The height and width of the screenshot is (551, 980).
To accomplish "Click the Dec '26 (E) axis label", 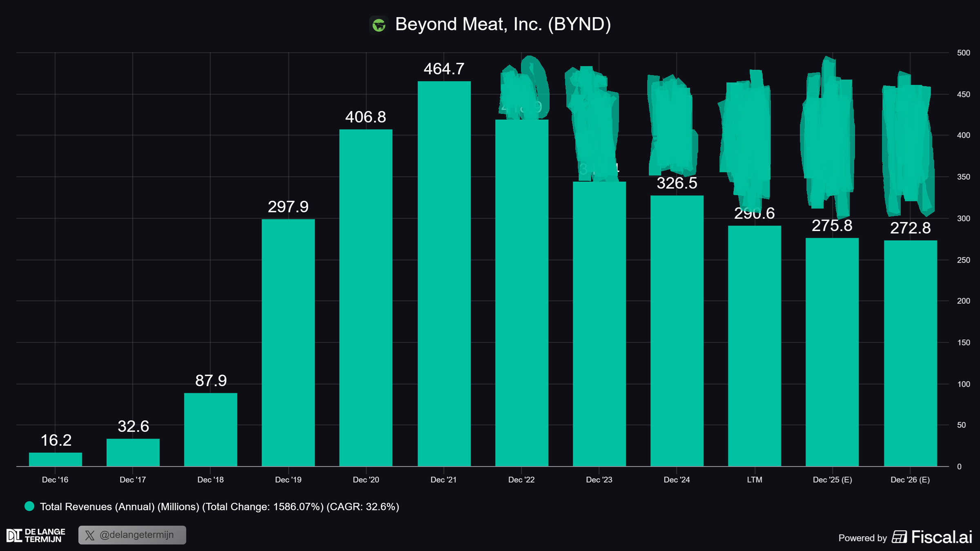I will tap(910, 480).
